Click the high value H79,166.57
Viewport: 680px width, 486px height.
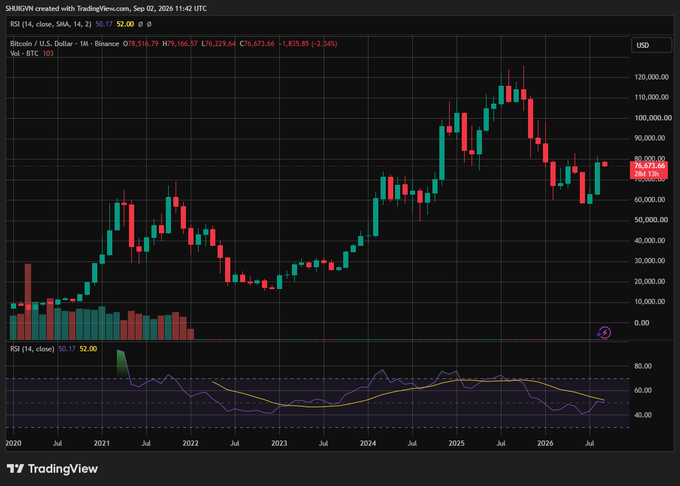click(x=180, y=44)
